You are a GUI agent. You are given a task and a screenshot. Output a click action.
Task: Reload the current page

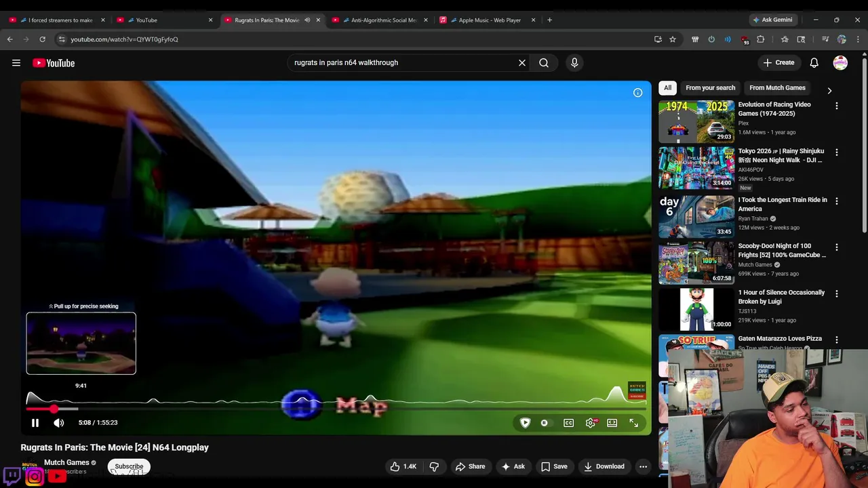tap(42, 39)
